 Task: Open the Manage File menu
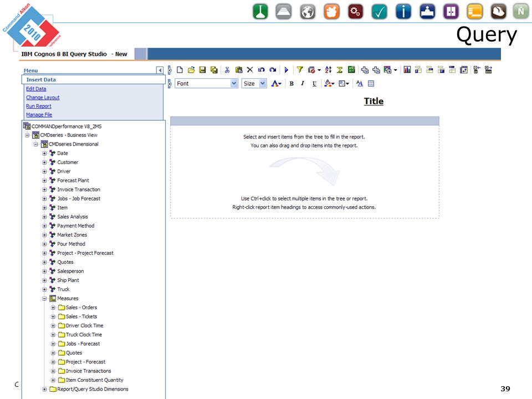(39, 115)
